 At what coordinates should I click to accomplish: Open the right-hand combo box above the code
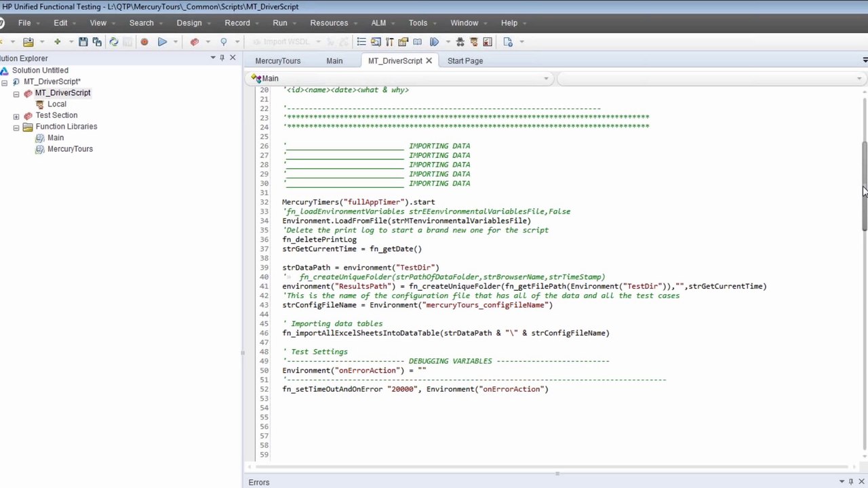click(859, 79)
